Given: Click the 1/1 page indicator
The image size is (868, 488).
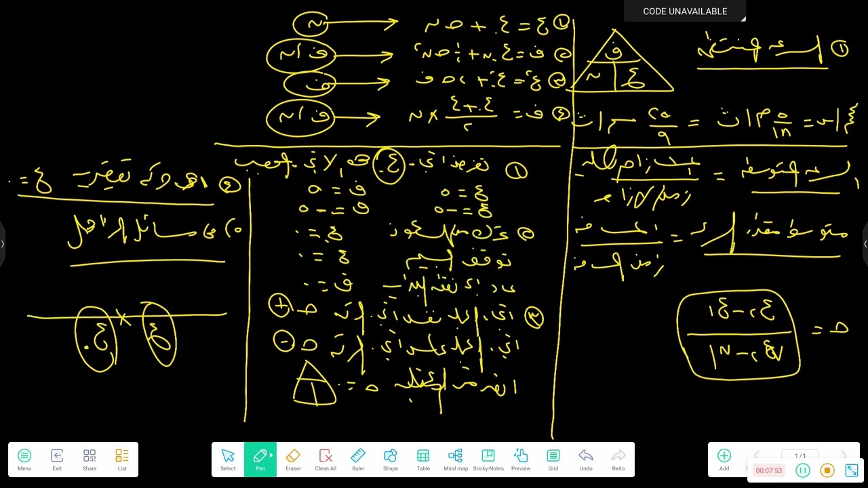Looking at the screenshot, I should click(800, 455).
